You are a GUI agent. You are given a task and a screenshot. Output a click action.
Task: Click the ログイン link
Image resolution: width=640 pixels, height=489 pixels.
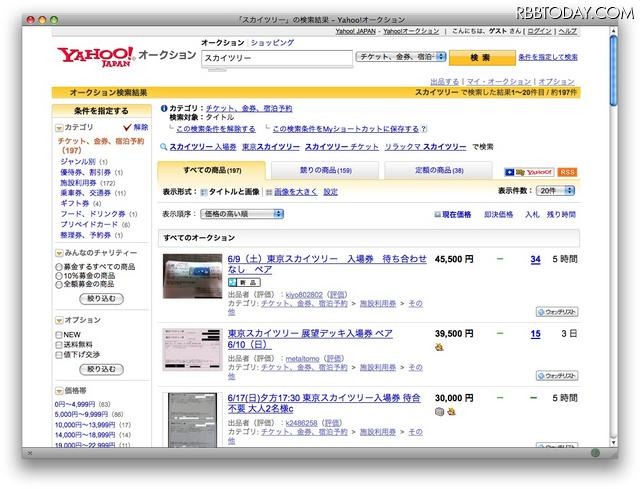(x=540, y=31)
